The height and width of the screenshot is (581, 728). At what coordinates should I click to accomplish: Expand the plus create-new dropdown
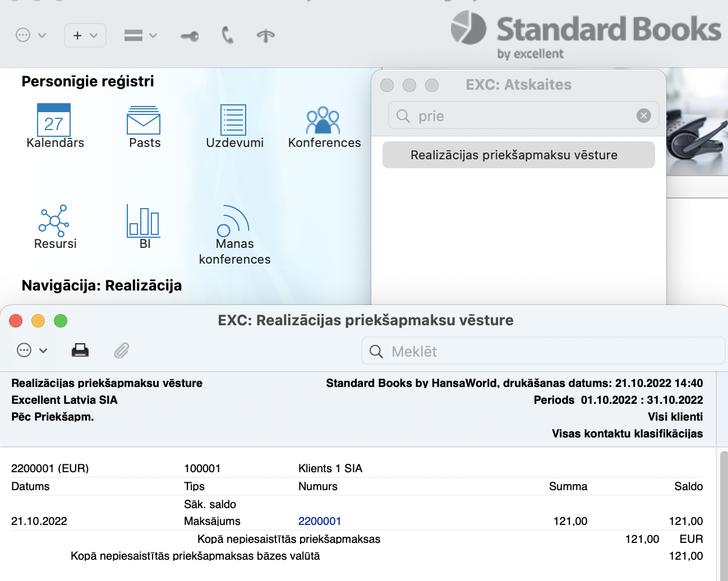pos(85,35)
